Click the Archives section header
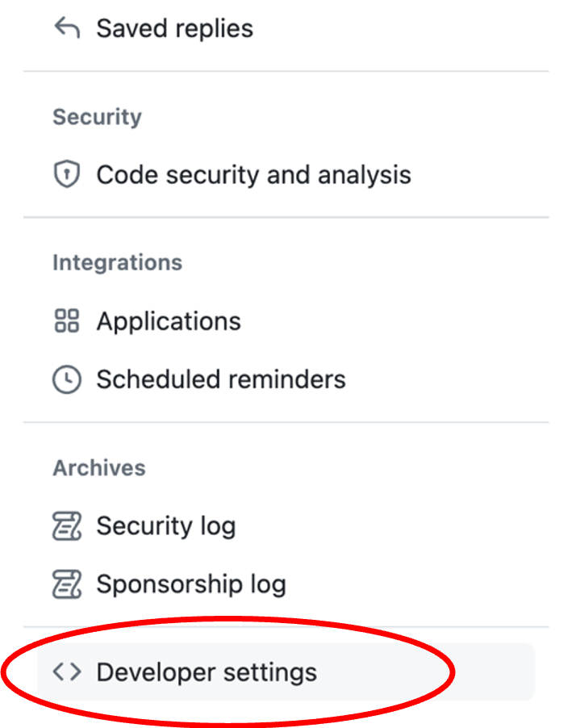Screen dimensions: 580x728 coord(98,467)
